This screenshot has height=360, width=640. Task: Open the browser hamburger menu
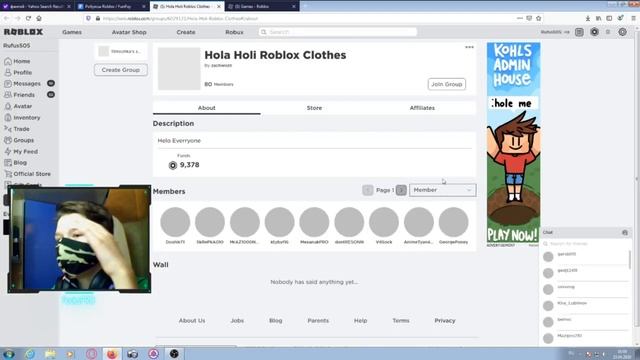[633, 18]
